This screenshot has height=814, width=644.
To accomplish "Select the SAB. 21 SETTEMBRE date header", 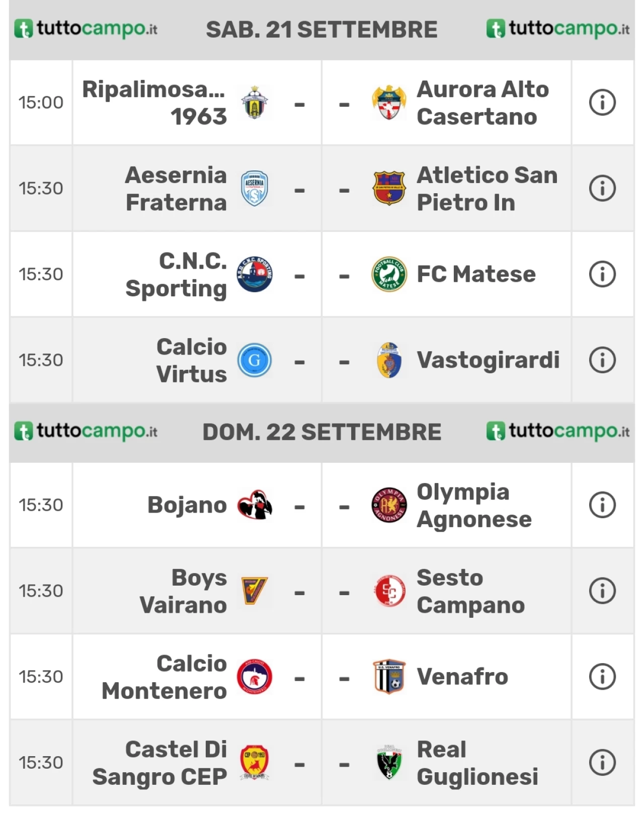I will point(322,30).
